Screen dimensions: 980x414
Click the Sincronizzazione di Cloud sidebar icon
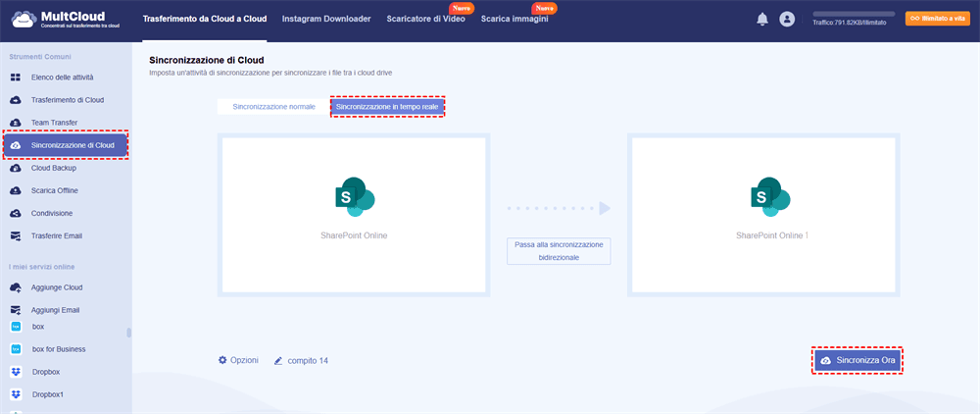(16, 146)
